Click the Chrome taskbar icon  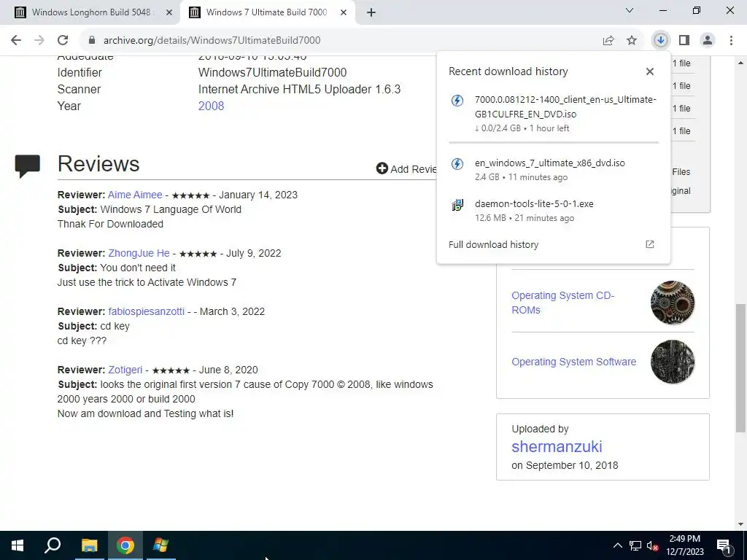pyautogui.click(x=125, y=545)
